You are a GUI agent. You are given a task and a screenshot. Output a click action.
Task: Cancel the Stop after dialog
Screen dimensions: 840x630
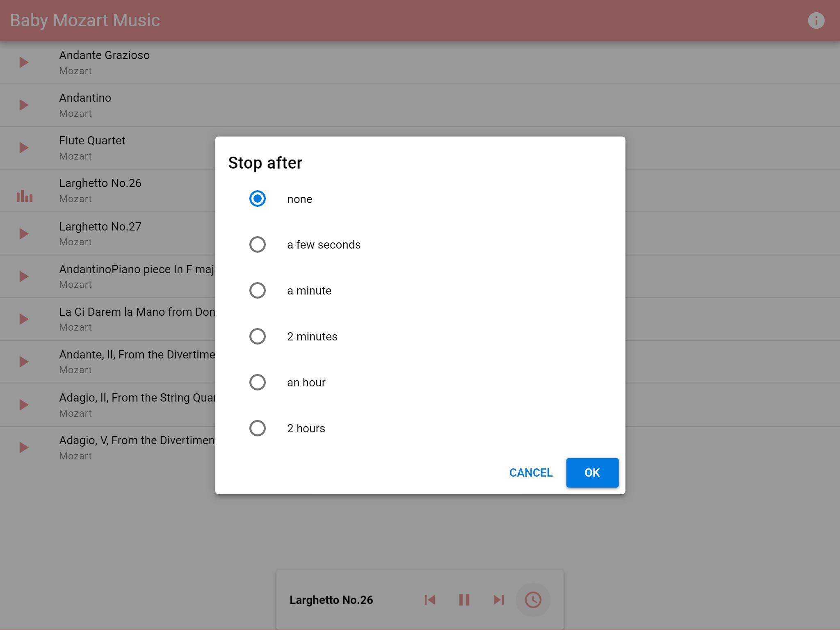tap(531, 473)
